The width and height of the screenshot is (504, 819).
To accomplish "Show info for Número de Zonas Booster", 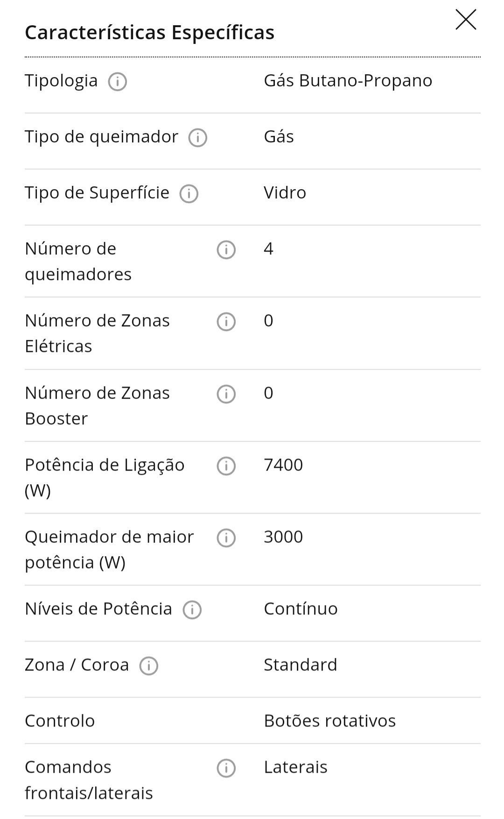I will coord(226,394).
